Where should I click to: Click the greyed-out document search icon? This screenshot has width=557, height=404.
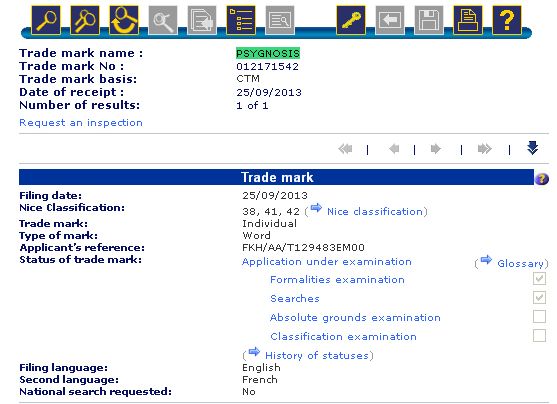[280, 20]
